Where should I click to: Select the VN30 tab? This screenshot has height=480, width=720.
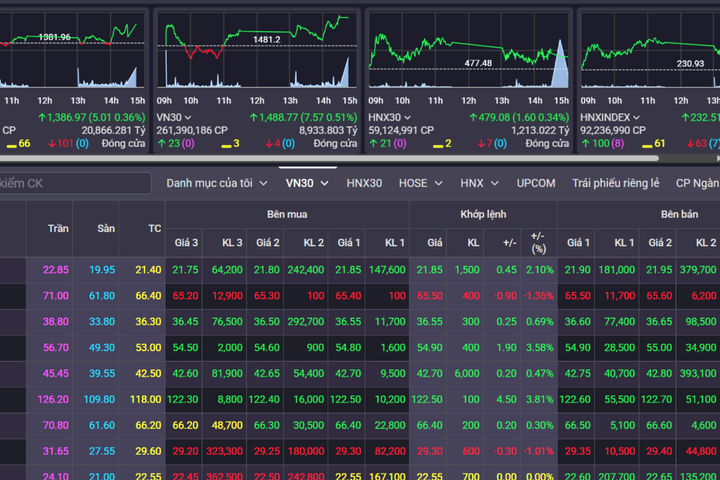(307, 183)
